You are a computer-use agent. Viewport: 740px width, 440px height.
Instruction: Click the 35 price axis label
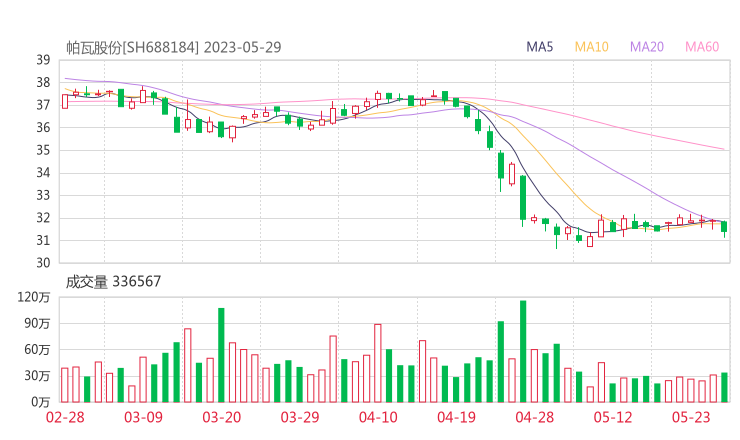tap(43, 150)
